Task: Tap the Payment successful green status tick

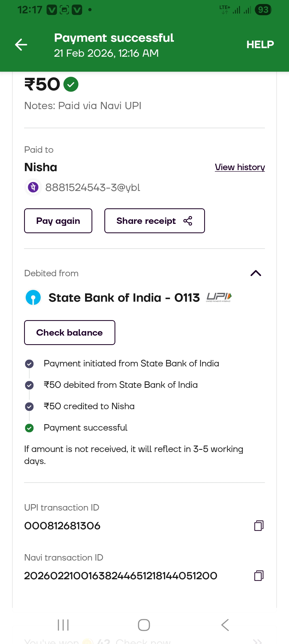Action: coord(29,428)
